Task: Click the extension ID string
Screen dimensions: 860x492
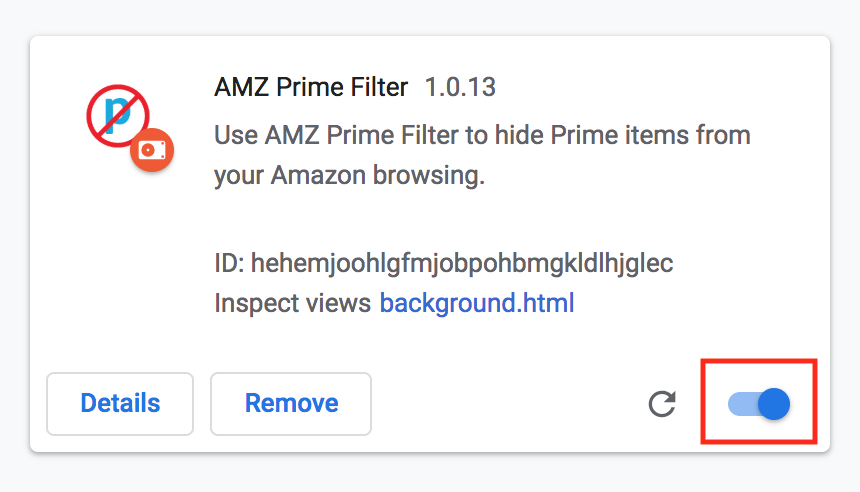Action: (x=462, y=263)
